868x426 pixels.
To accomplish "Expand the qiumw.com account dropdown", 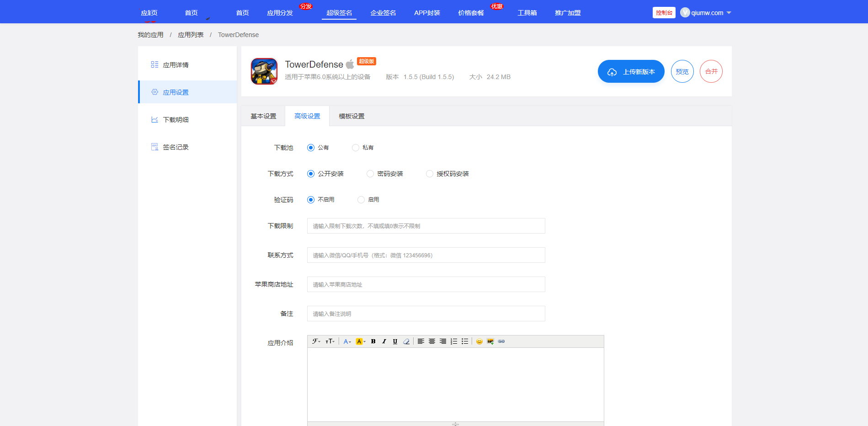I will point(706,13).
